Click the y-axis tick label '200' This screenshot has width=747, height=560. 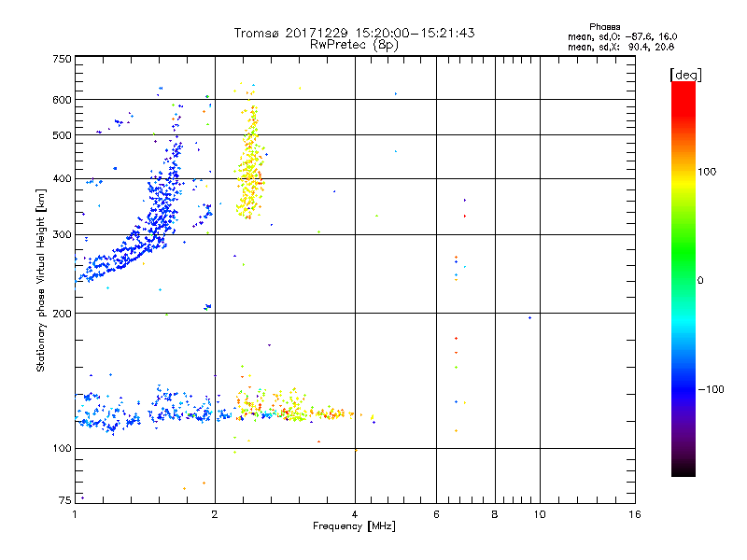[x=62, y=314]
